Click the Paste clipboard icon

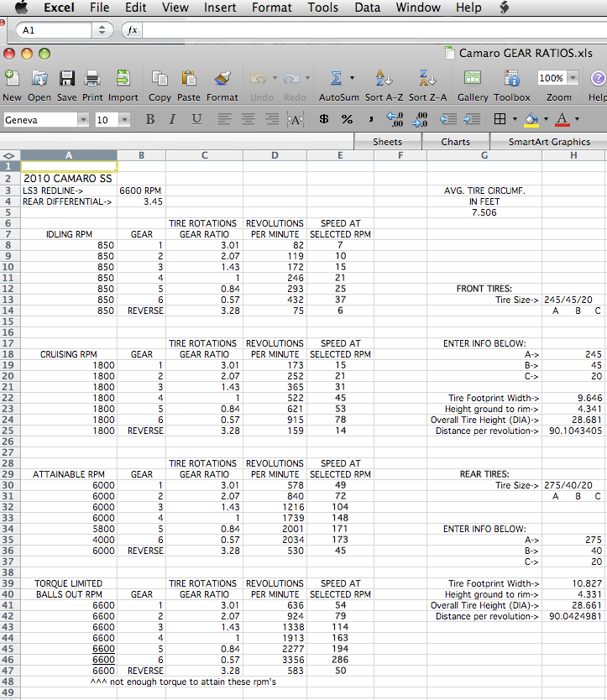(x=189, y=79)
